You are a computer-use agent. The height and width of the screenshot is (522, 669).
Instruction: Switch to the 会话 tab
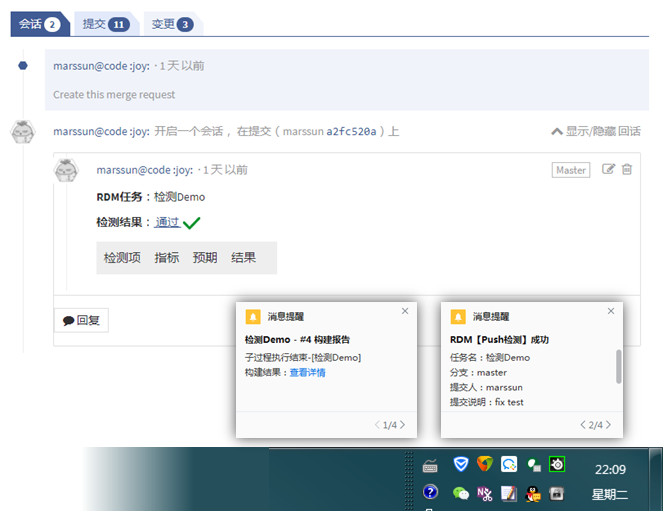[x=40, y=24]
